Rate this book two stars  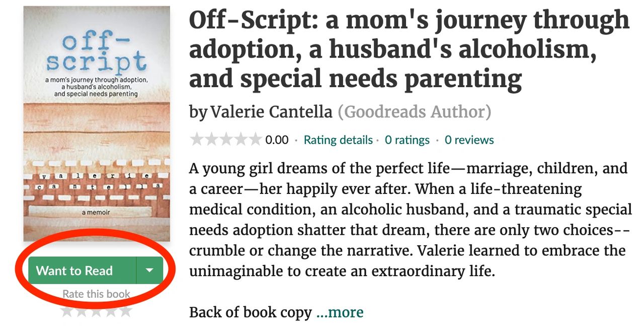click(82, 311)
